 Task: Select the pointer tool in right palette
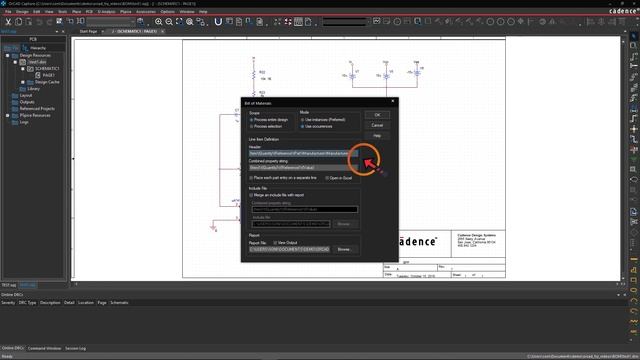[x=633, y=36]
